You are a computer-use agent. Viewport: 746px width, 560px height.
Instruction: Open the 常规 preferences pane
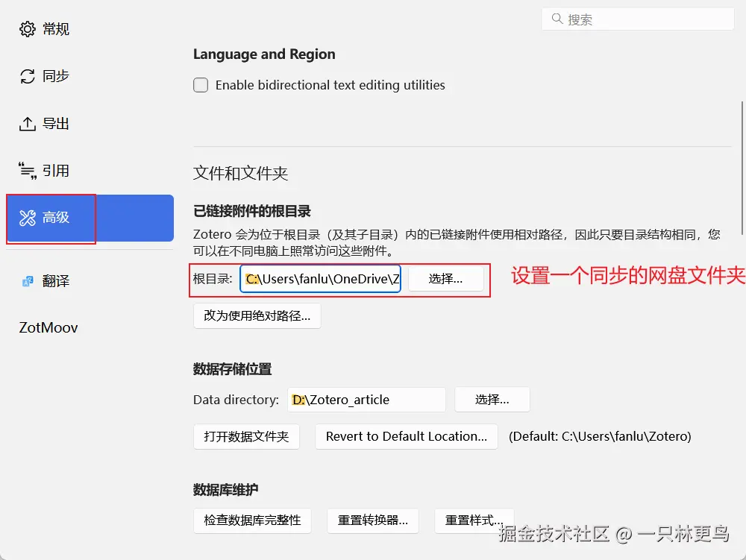pos(90,29)
